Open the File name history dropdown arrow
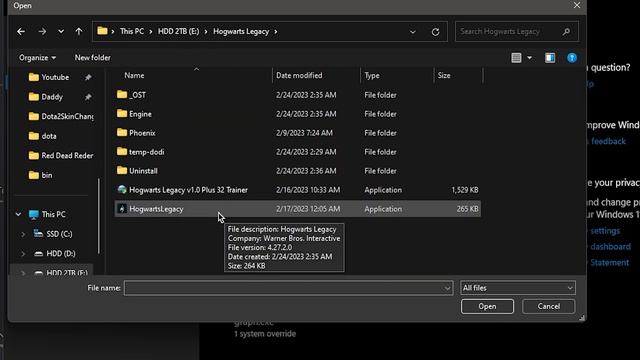640x360 pixels. (447, 288)
